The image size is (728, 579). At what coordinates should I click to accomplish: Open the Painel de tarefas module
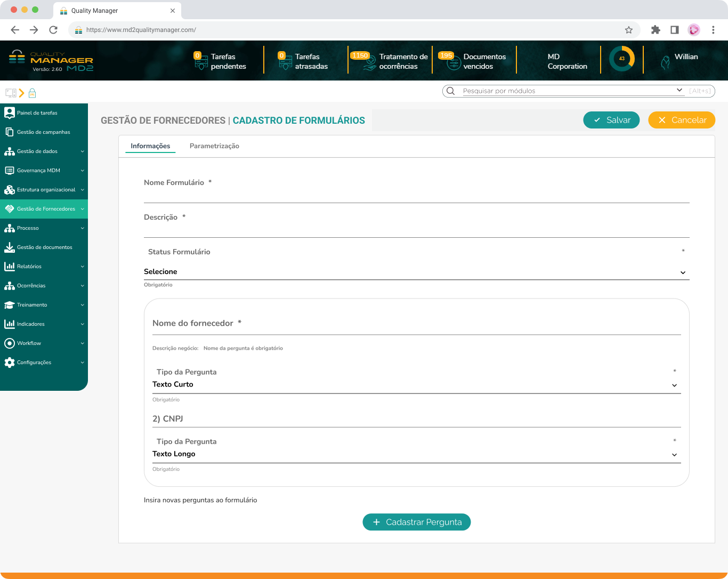[37, 112]
